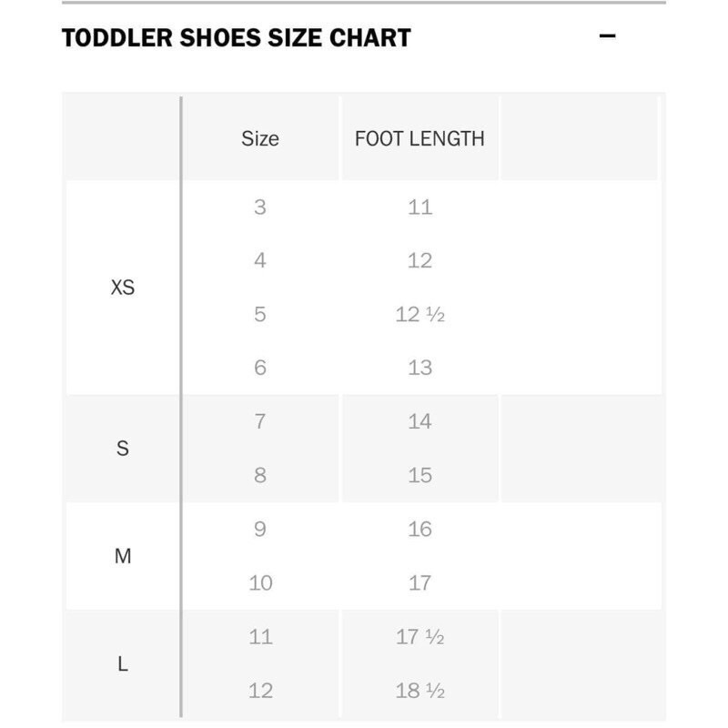Select size 7 under the S group

click(x=259, y=422)
